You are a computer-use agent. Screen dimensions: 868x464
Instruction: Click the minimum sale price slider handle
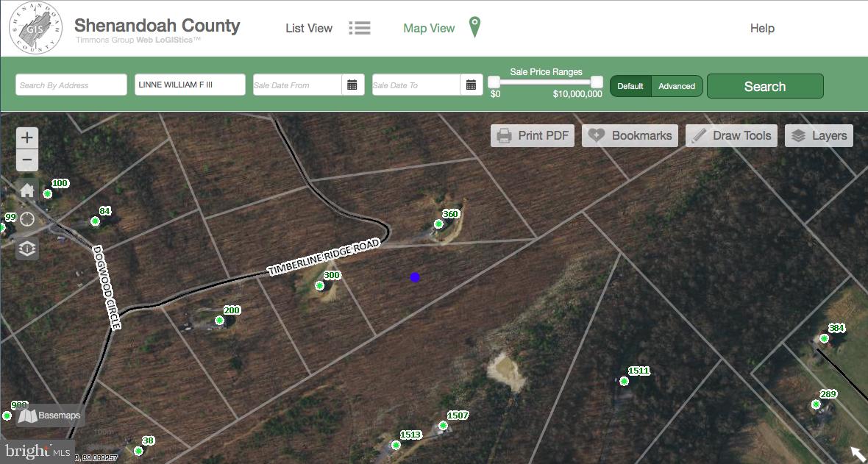[x=494, y=82]
